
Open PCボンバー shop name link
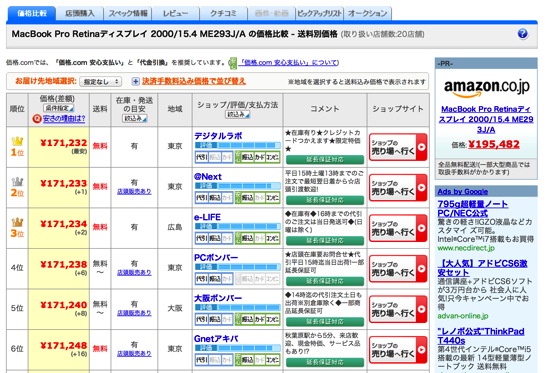click(216, 258)
